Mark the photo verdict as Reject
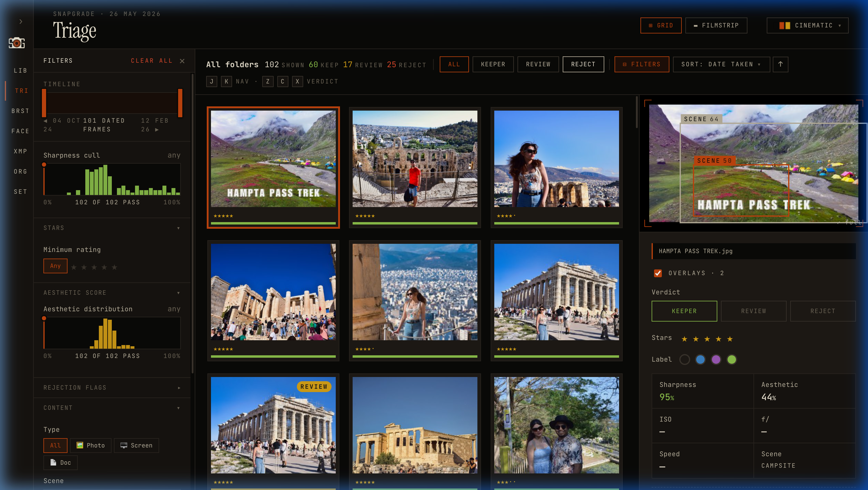The image size is (868, 490). [x=823, y=311]
